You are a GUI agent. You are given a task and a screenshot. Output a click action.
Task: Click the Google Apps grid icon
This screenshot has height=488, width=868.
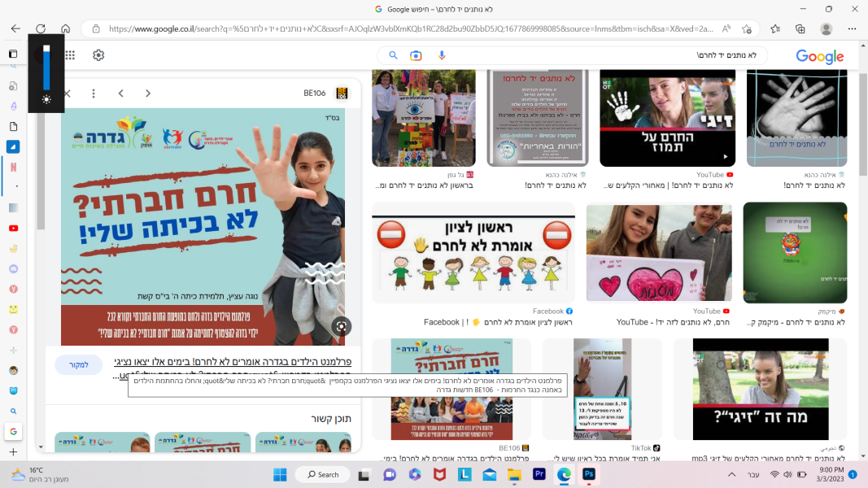point(71,55)
